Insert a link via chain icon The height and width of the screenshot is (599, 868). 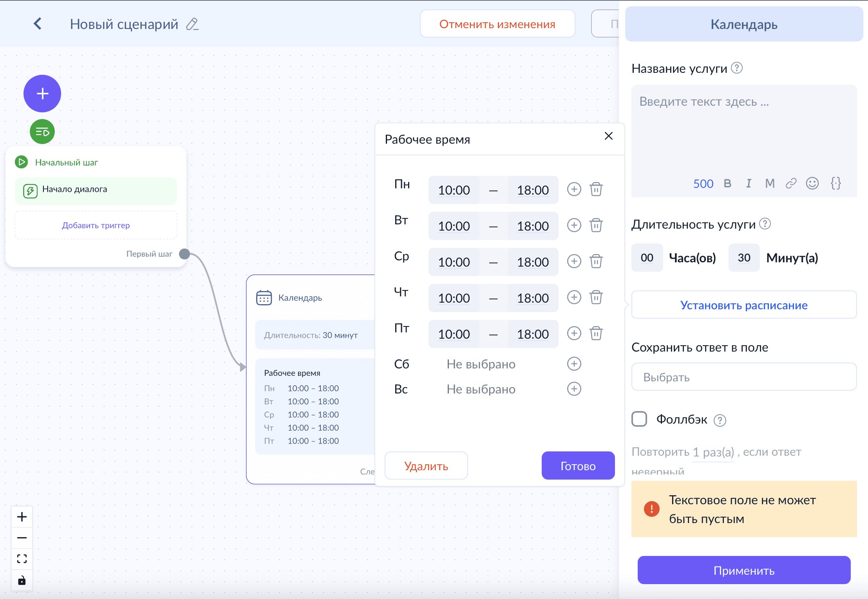tap(791, 183)
